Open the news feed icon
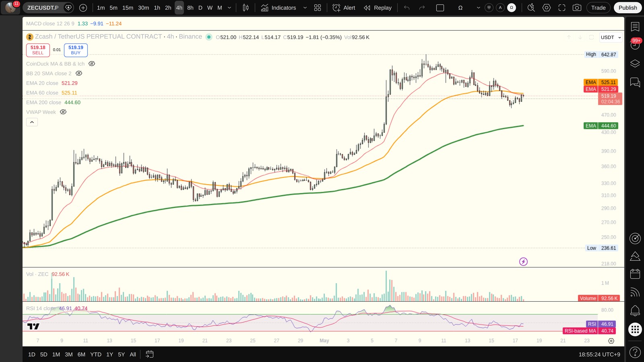Viewport: 644px width, 362px height. tap(635, 292)
